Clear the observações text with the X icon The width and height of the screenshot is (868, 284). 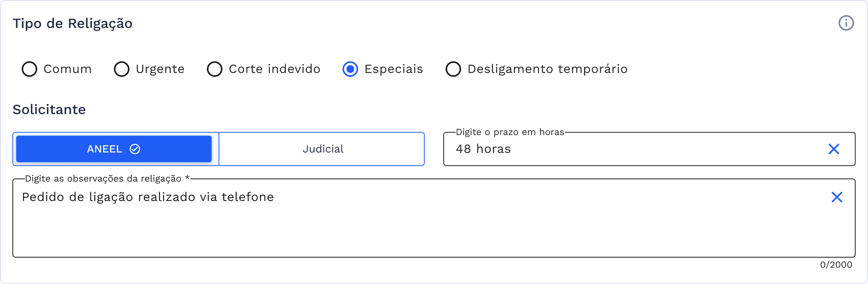[837, 197]
